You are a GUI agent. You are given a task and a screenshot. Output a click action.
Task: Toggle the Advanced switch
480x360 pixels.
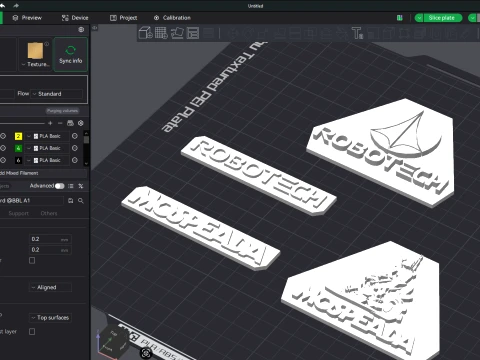[x=60, y=186]
